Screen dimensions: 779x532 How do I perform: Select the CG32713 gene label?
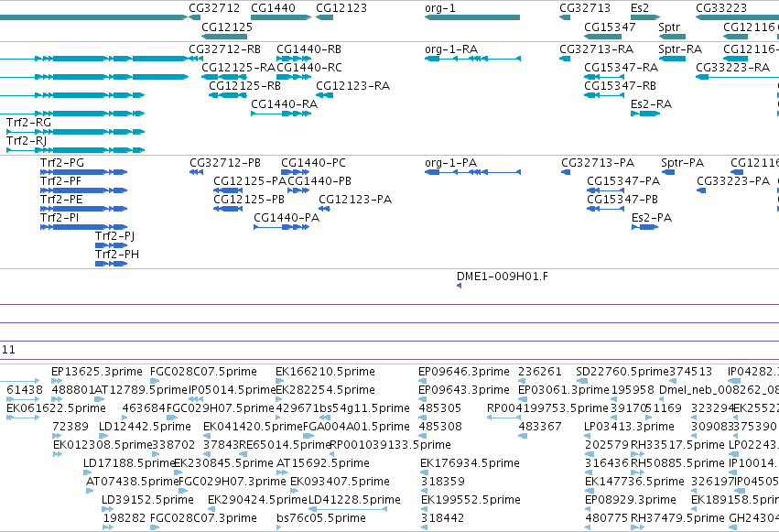[585, 8]
